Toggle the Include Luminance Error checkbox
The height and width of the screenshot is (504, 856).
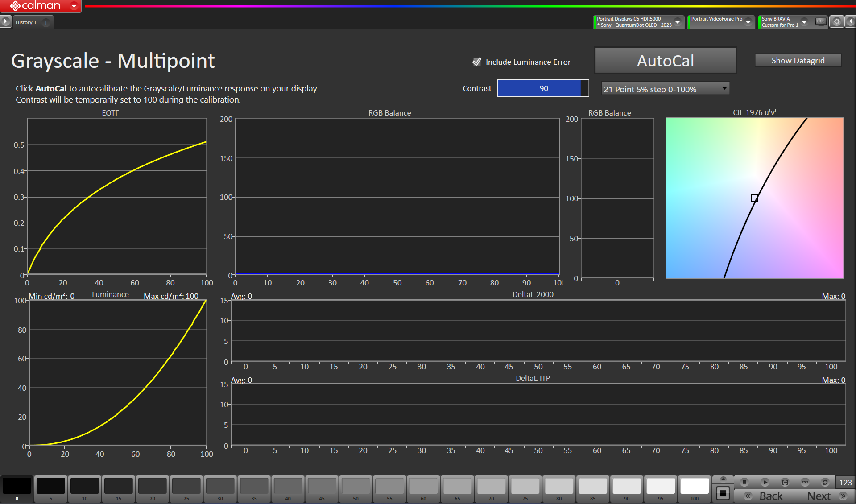click(x=476, y=62)
